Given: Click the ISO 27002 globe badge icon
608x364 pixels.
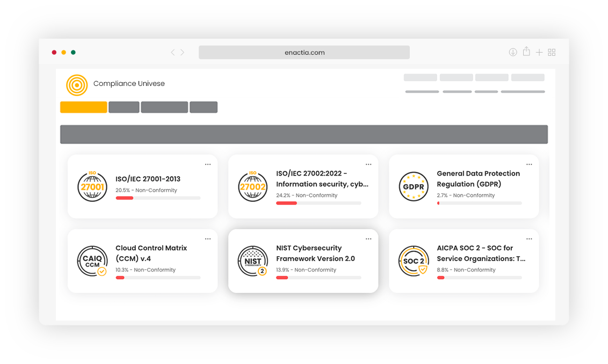Looking at the screenshot, I should [253, 186].
